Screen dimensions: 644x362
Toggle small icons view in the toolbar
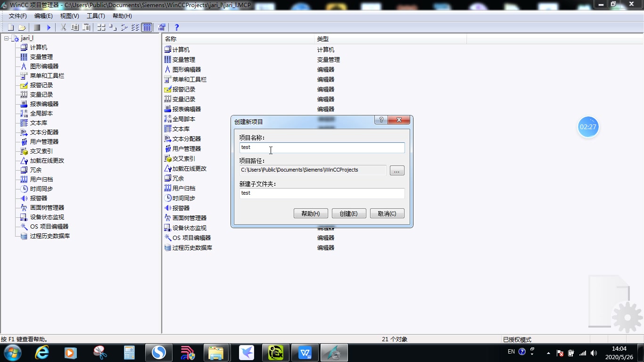click(113, 27)
